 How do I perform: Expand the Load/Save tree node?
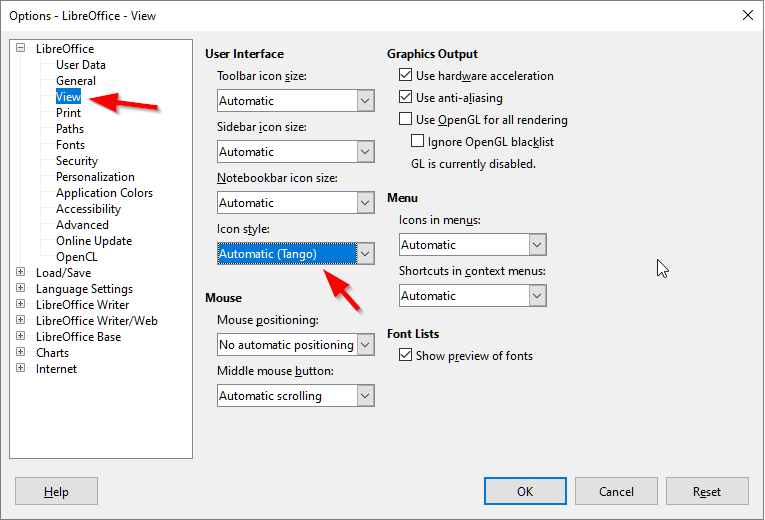coord(20,272)
